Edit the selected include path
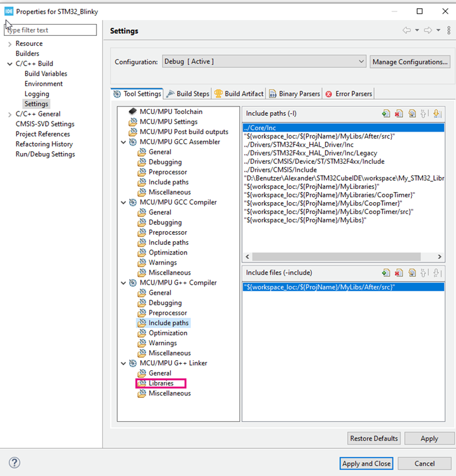The image size is (456, 476). coord(412,114)
